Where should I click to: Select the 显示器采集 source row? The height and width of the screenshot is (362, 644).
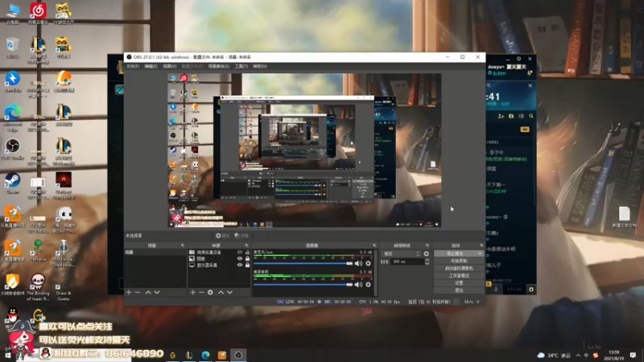coord(219,265)
